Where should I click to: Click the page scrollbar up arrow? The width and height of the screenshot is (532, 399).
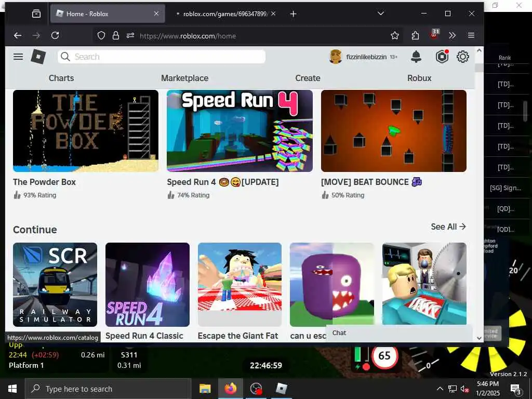point(479,50)
